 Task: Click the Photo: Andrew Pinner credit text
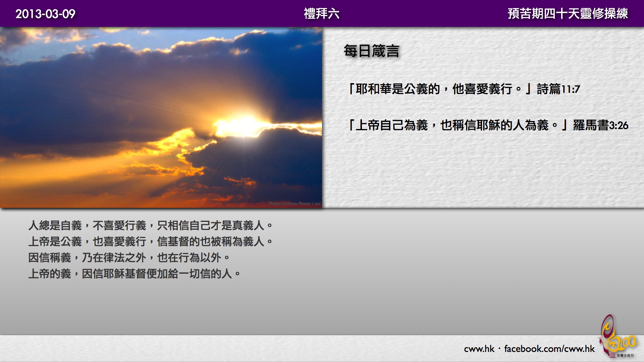click(x=294, y=203)
